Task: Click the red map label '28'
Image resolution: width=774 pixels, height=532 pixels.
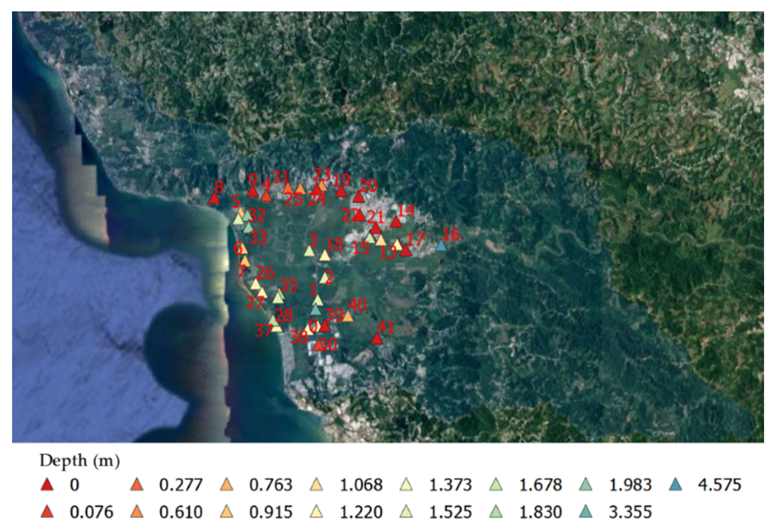Action: [284, 316]
